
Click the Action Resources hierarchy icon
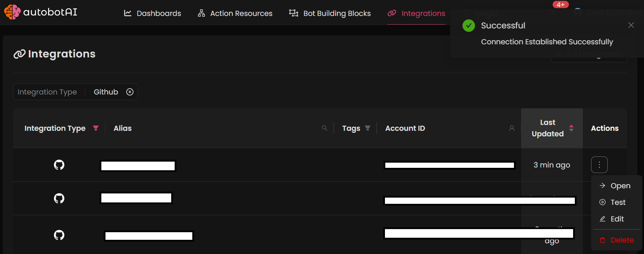point(201,13)
